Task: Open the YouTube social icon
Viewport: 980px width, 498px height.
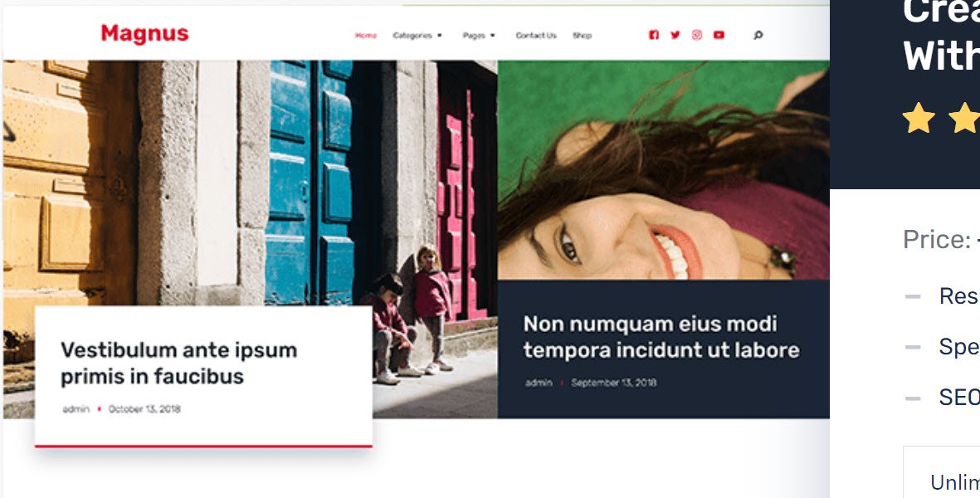Action: 719,35
